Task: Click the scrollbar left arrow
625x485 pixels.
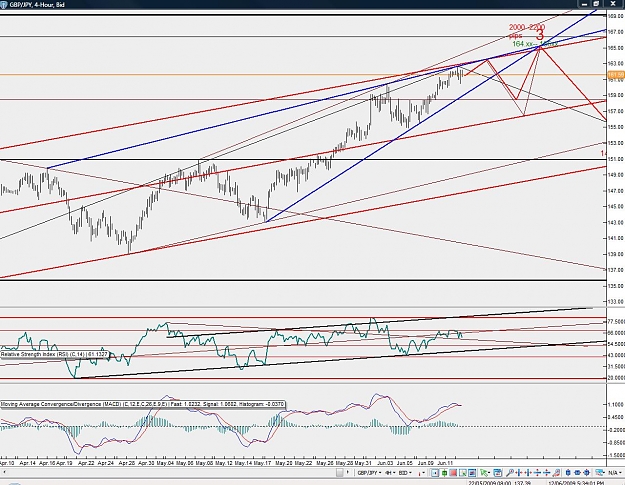Action: (x=3, y=473)
